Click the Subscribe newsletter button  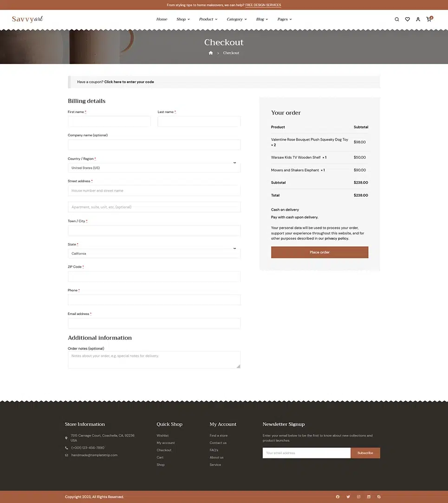click(x=365, y=453)
